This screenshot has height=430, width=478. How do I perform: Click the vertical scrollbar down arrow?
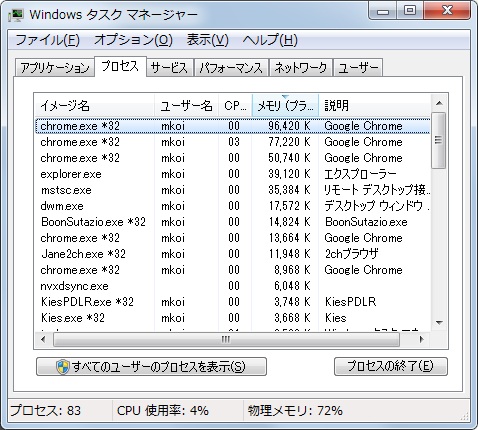coord(439,323)
